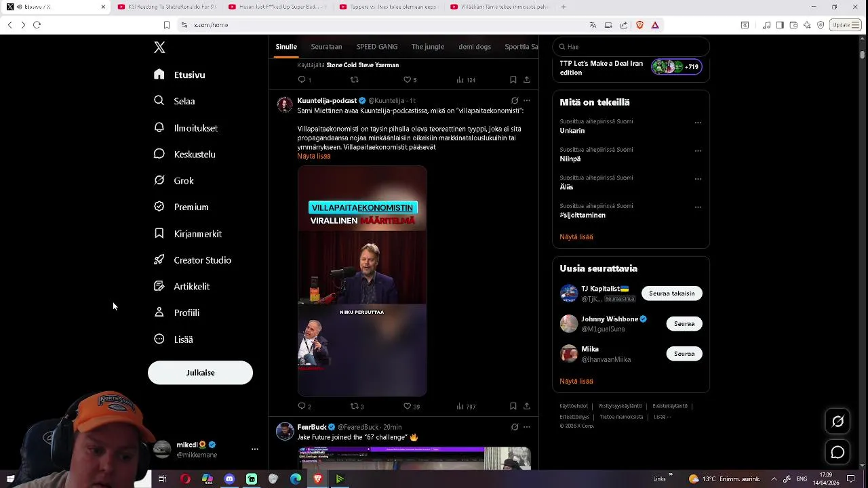The image size is (868, 488).
Task: Open Artikkelit page
Action: tap(182, 286)
